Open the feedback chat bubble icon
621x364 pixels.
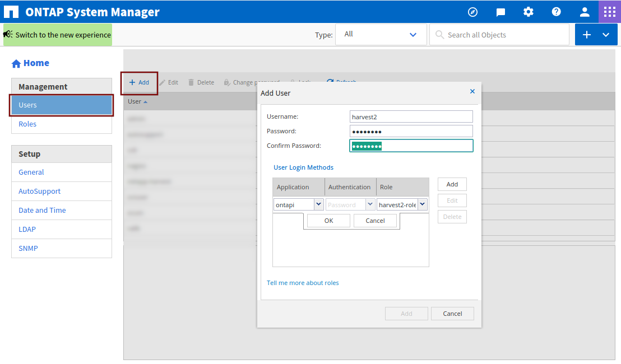click(x=500, y=12)
